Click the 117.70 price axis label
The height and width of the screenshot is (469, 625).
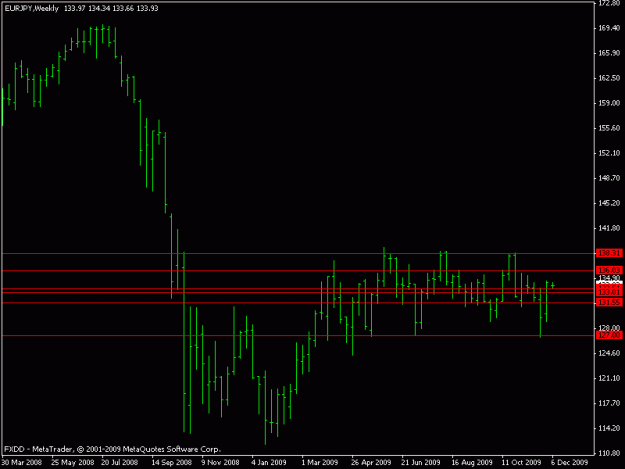point(609,403)
